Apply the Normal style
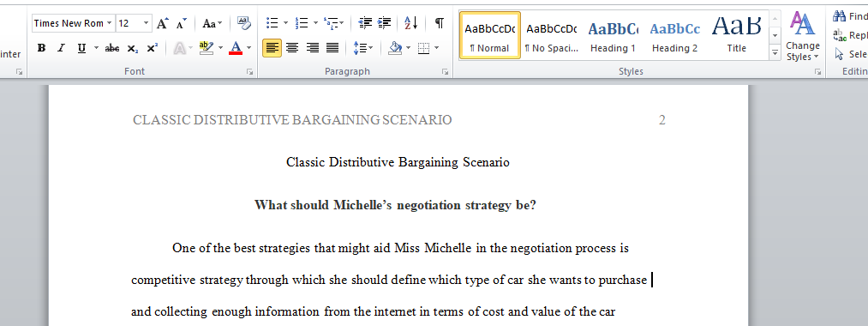This screenshot has height=326, width=868. coord(490,35)
